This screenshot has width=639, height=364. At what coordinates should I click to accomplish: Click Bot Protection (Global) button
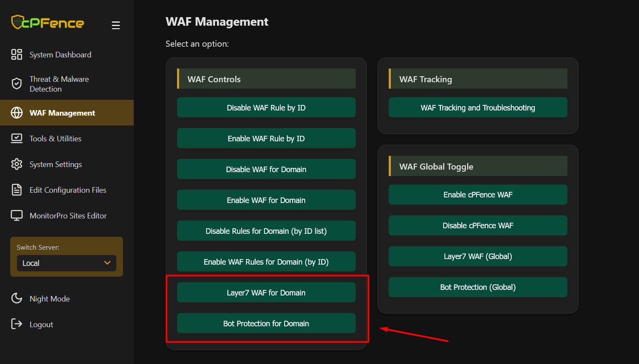(478, 287)
